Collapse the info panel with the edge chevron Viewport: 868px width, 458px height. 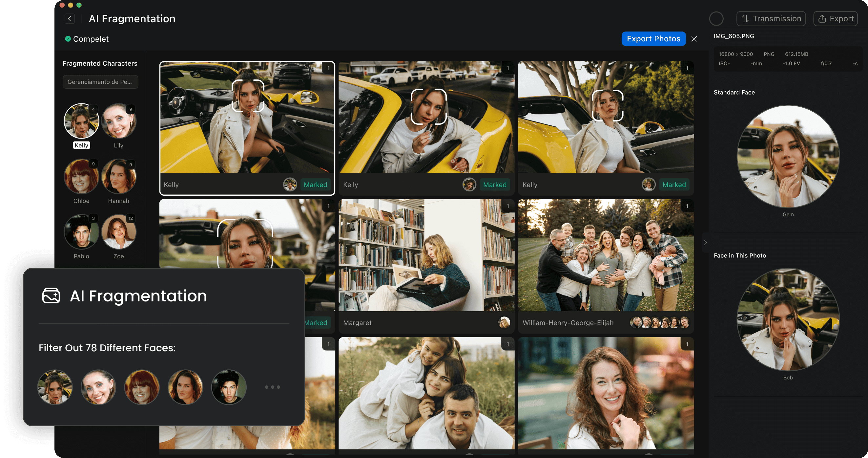pyautogui.click(x=705, y=242)
